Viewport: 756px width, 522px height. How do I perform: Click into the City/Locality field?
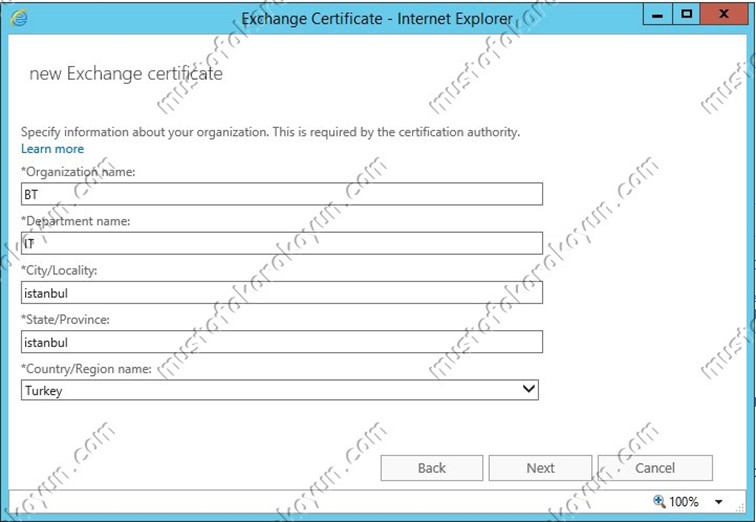[282, 293]
